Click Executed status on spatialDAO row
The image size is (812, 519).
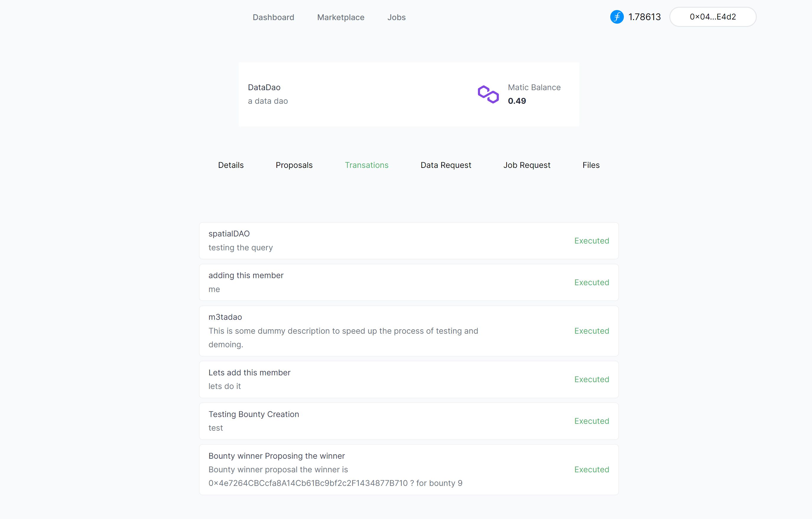(591, 241)
